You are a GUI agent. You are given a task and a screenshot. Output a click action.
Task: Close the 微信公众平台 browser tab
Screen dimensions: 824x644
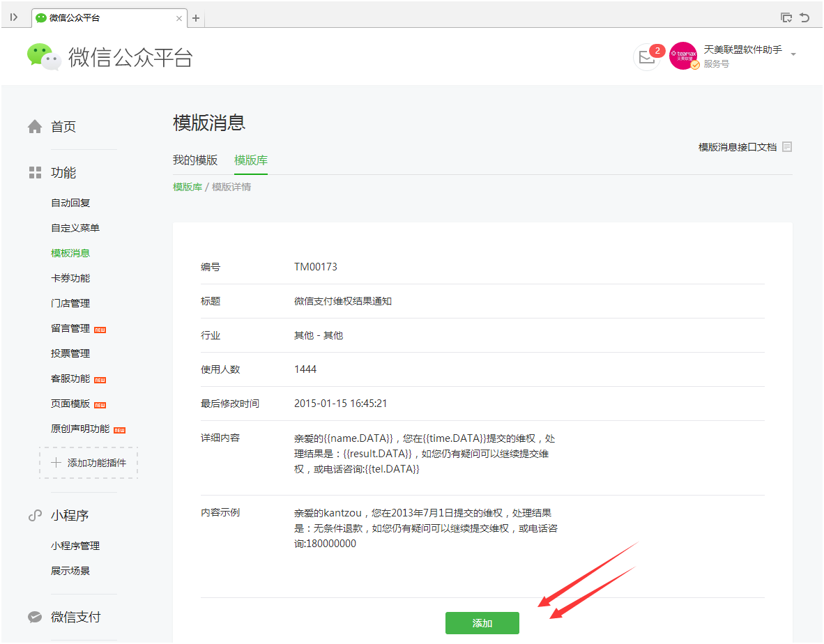click(179, 18)
